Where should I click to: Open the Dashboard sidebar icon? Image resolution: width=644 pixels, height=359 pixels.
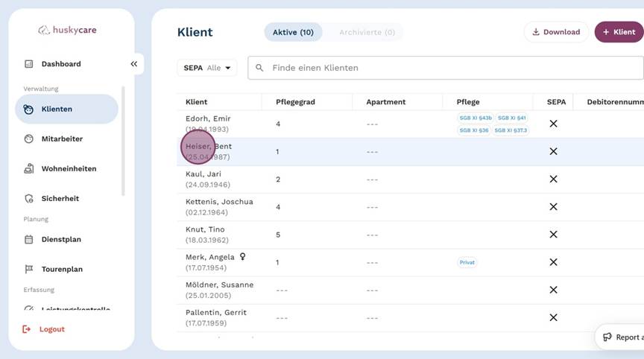pos(29,64)
